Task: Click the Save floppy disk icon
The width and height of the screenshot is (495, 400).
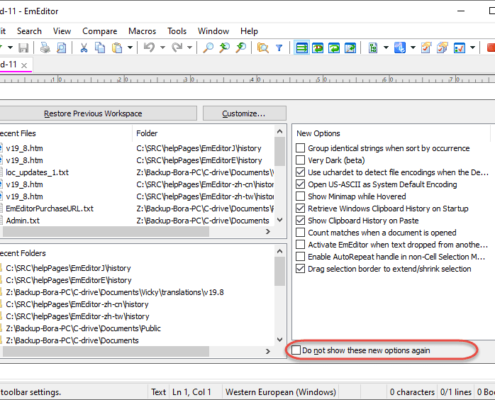Action: tap(23, 48)
